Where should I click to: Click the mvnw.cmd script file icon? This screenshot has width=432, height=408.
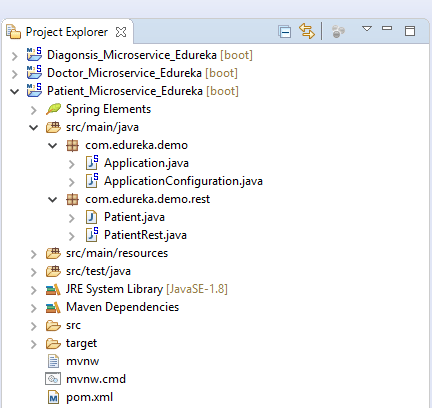(x=53, y=379)
